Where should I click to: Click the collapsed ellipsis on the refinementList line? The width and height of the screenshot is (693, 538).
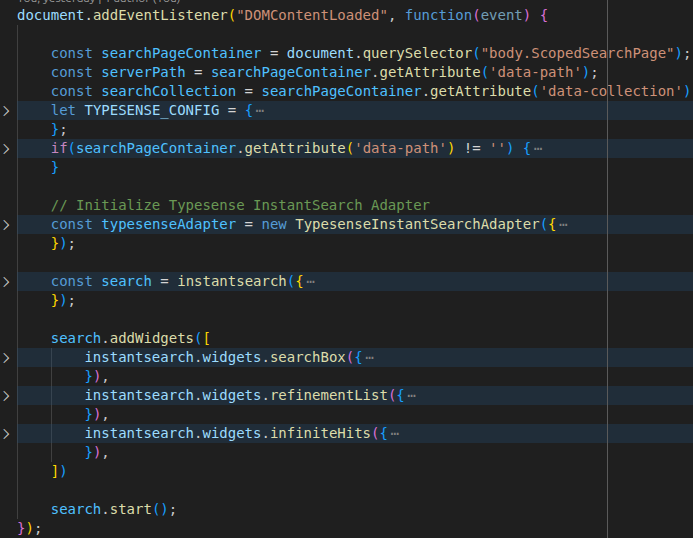click(412, 395)
